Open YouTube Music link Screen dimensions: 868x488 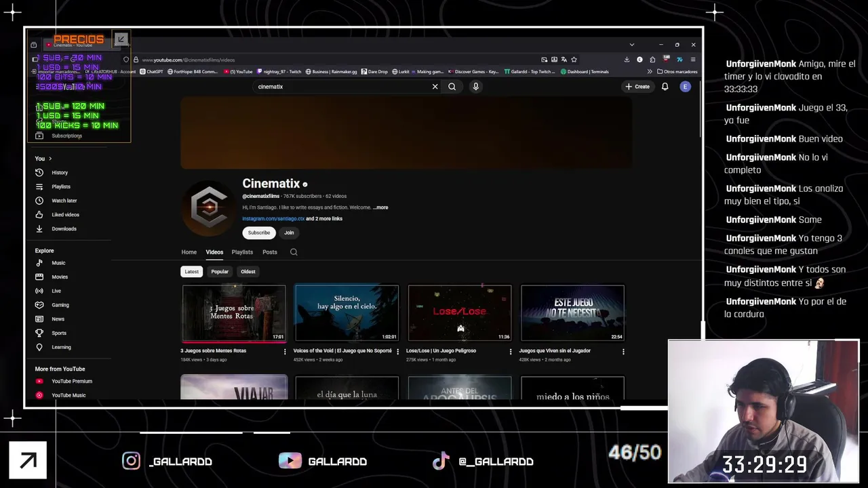(68, 395)
